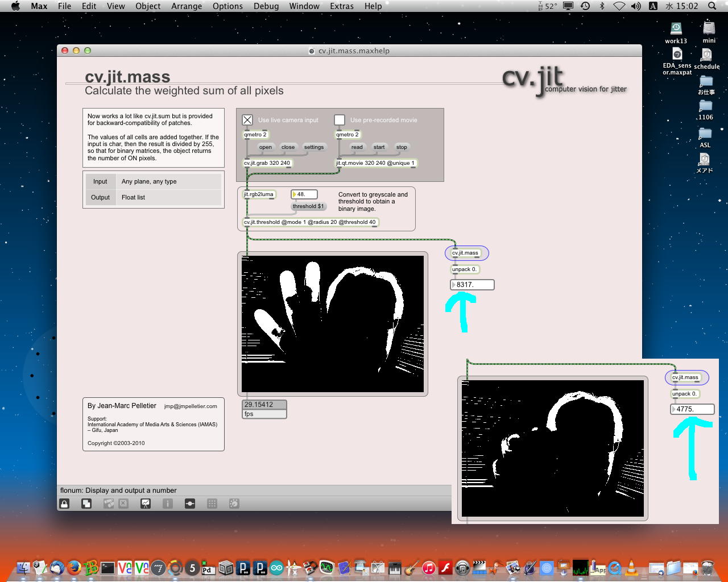Viewport: 728px width, 582px height.
Task: Select the cv.jit.threshold object box
Action: coord(310,222)
